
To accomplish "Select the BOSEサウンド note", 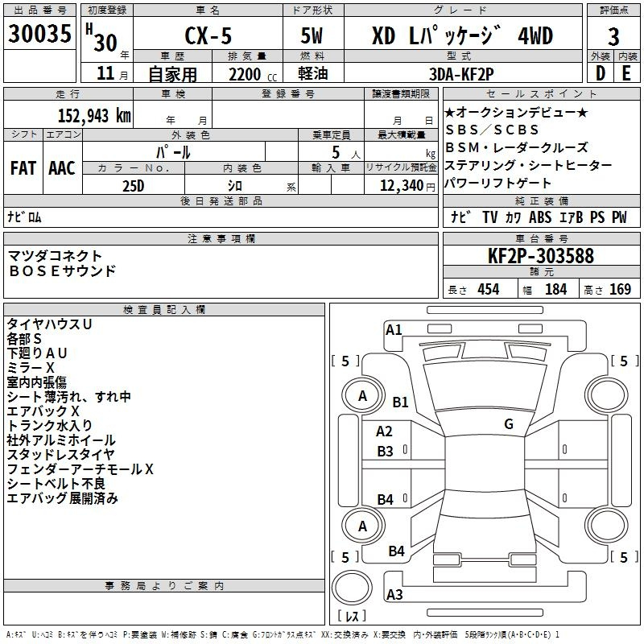I will [x=63, y=271].
